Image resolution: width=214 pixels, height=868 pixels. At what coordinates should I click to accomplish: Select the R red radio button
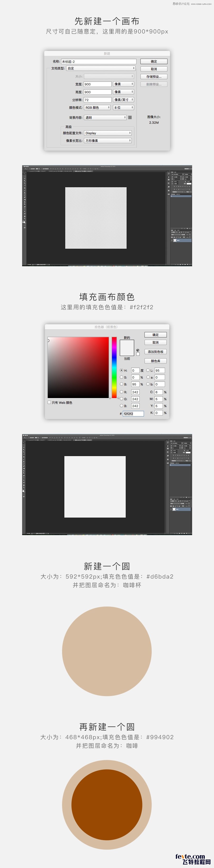(122, 392)
